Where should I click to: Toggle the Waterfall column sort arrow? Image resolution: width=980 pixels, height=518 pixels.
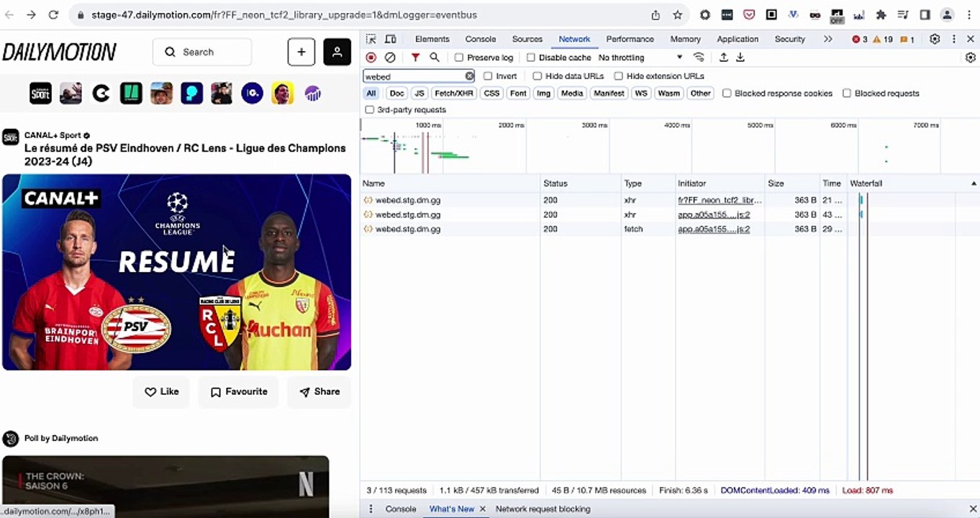coord(974,183)
